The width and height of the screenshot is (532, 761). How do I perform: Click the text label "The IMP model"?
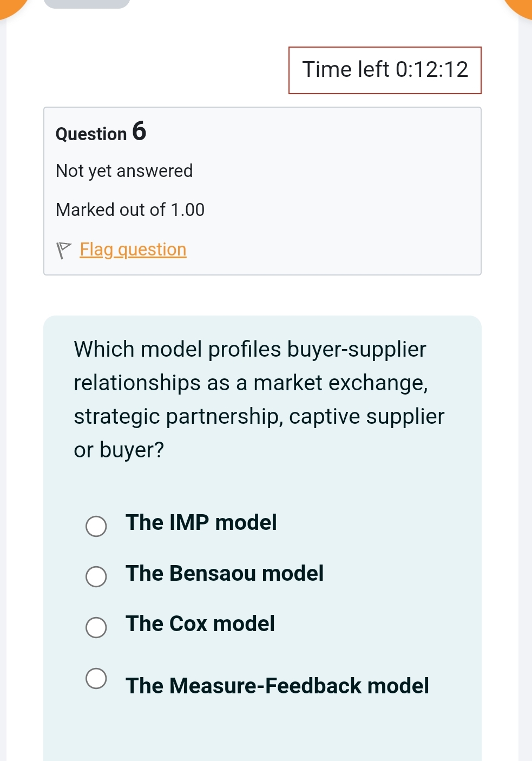point(201,523)
